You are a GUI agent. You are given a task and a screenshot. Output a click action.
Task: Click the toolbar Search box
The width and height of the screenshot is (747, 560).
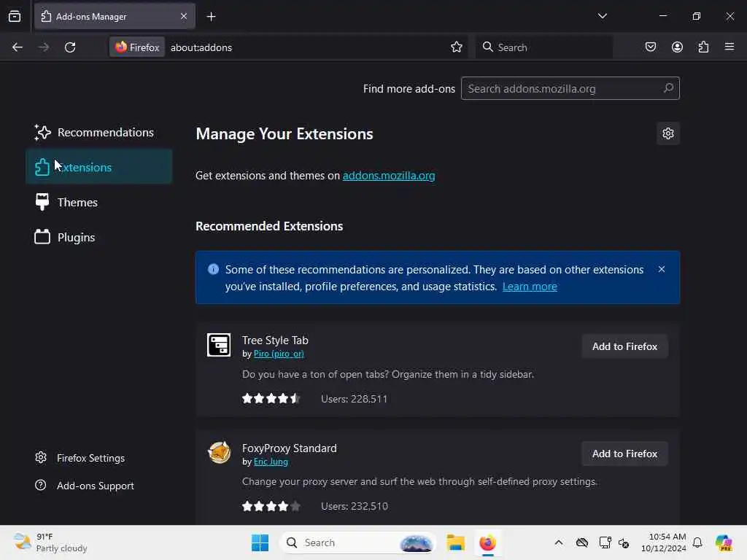543,47
